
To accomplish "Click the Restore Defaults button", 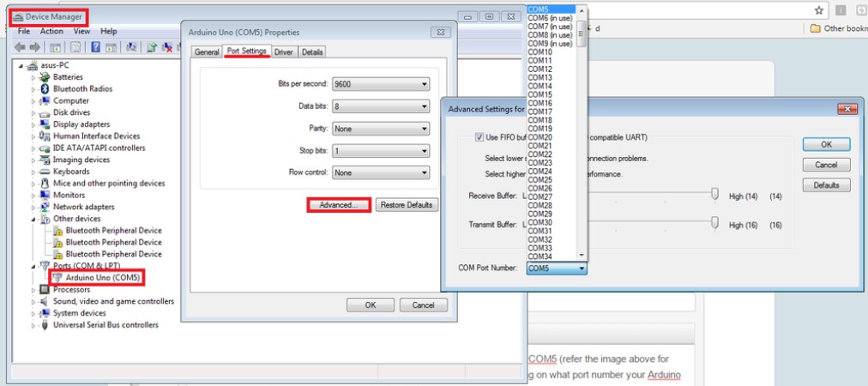I will [x=407, y=205].
